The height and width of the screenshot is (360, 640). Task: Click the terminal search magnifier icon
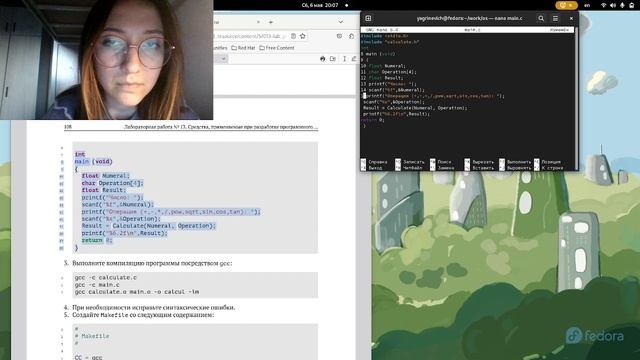(x=541, y=18)
